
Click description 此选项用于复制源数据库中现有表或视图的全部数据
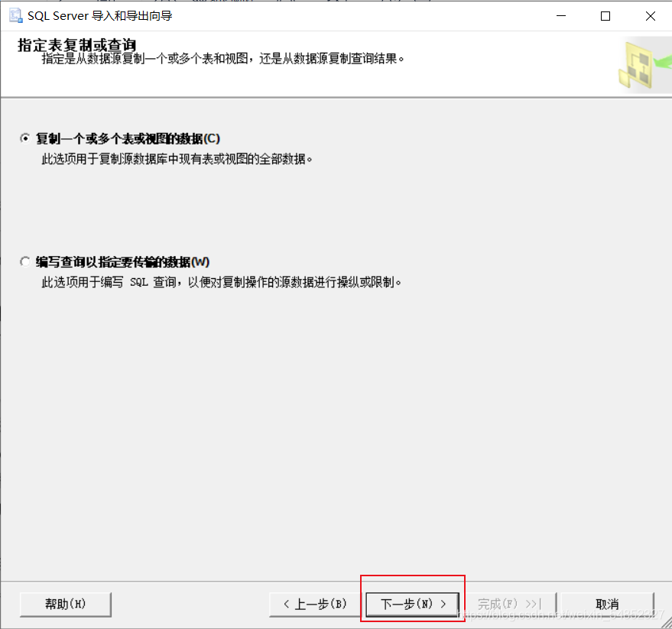pos(177,159)
